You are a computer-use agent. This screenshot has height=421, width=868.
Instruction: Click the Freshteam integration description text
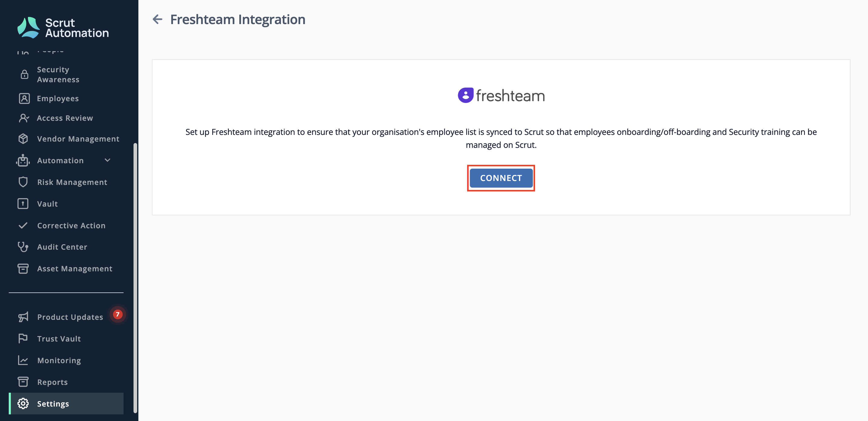(501, 138)
